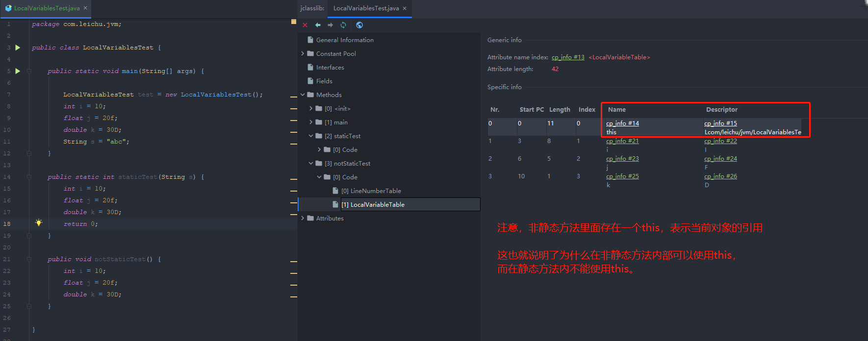
Task: Open the cp_info #13 attribute name link
Action: click(x=568, y=57)
